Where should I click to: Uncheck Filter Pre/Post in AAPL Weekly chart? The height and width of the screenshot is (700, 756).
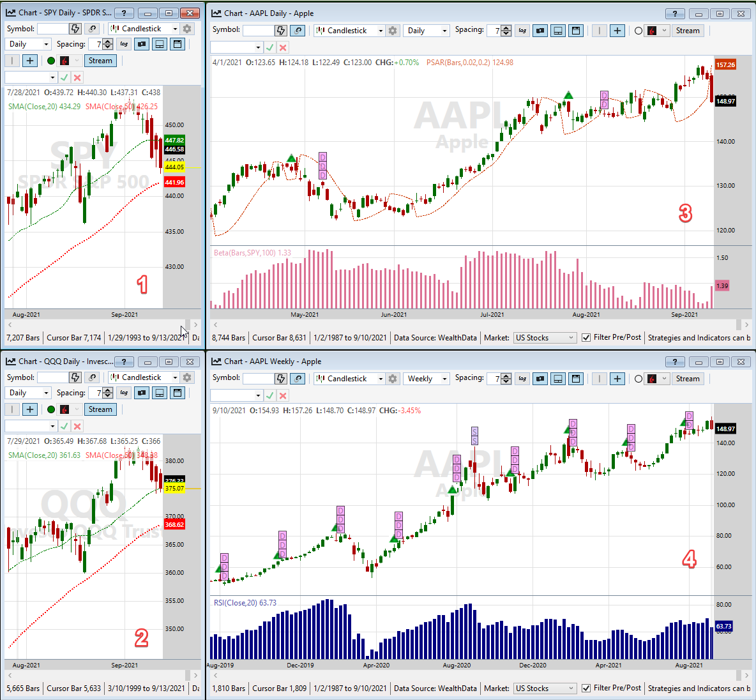point(586,689)
